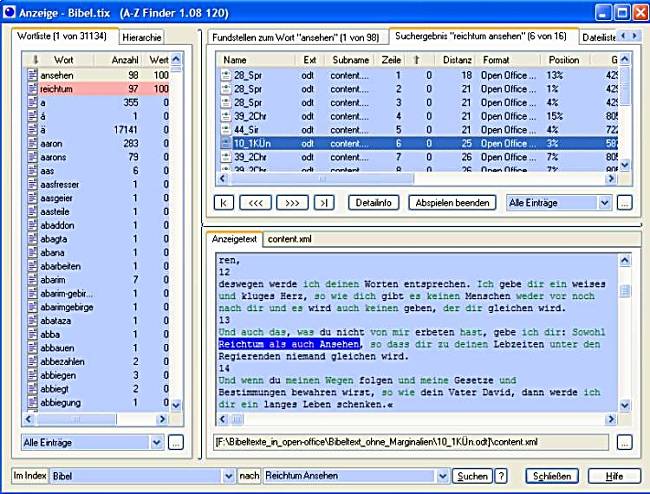Screen dimensions: 650x494
Task: Jump to last result with >| button
Action: (x=324, y=203)
